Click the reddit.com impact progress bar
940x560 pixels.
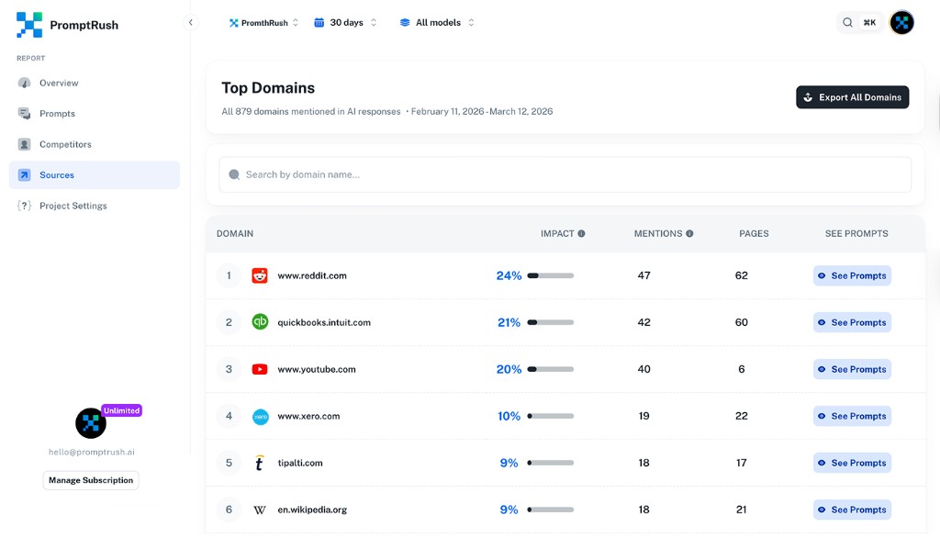click(x=550, y=275)
